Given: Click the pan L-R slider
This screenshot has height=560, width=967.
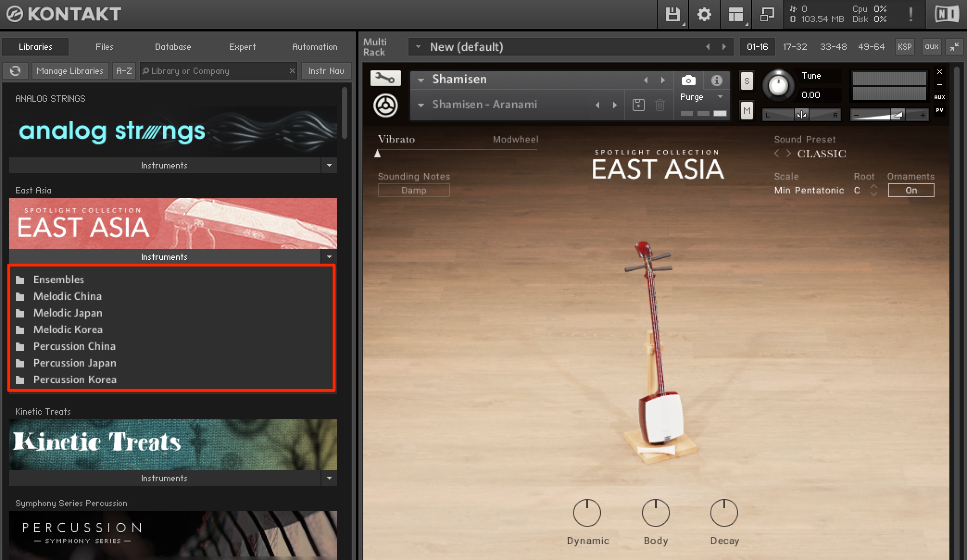Looking at the screenshot, I should click(x=801, y=115).
